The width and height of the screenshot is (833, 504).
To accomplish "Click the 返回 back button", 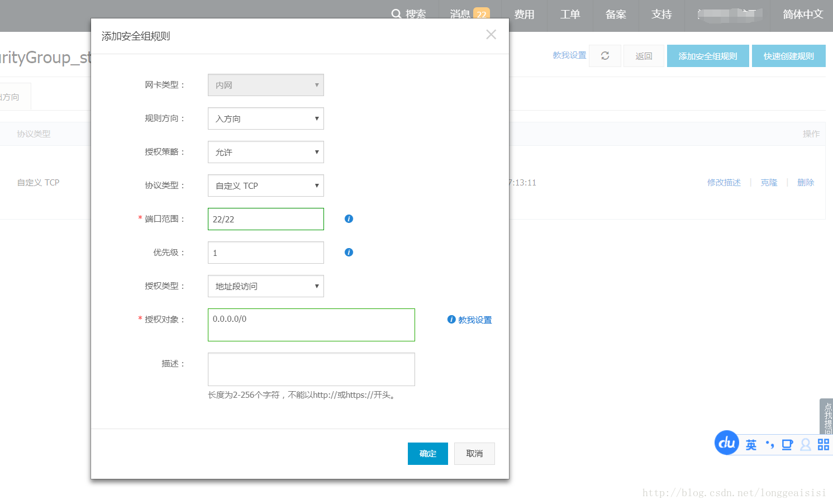I will click(644, 56).
